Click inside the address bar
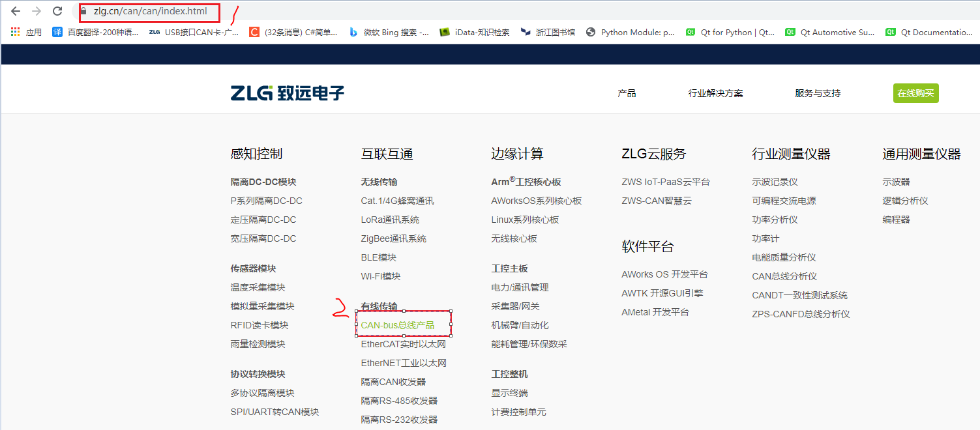This screenshot has width=980, height=430. 150,12
